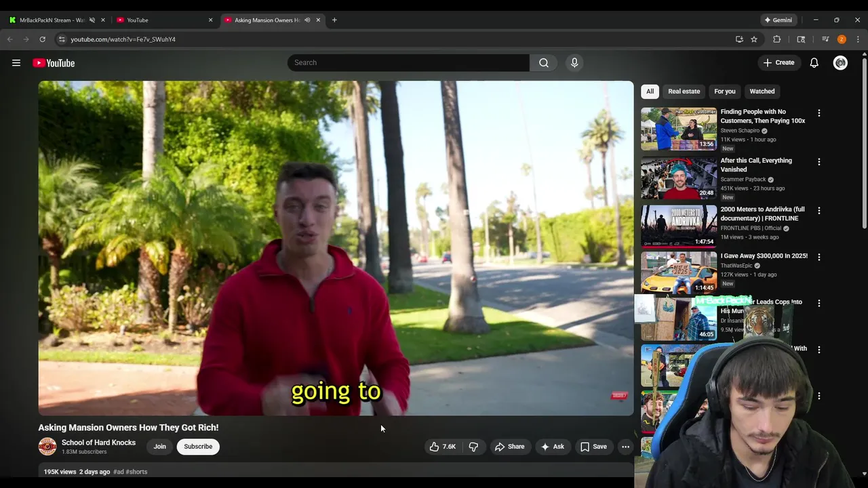Go to YouTube home via logo
Viewport: 868px width, 488px height.
click(54, 63)
